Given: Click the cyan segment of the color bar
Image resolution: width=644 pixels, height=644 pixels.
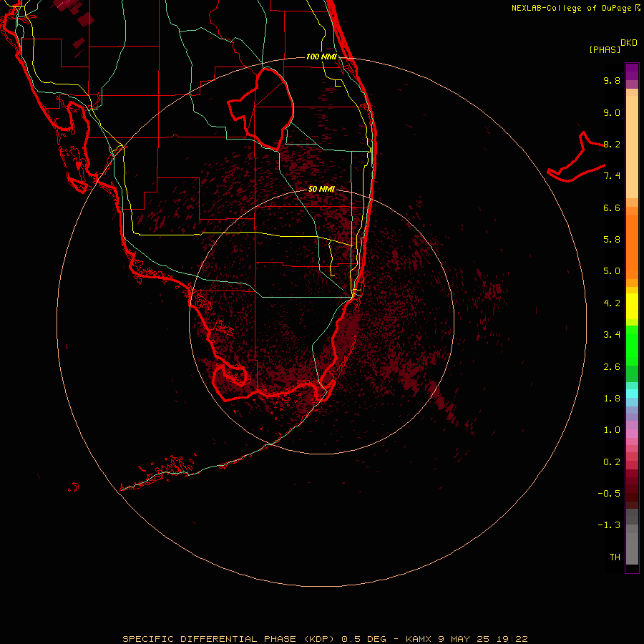Looking at the screenshot, I should [x=632, y=394].
